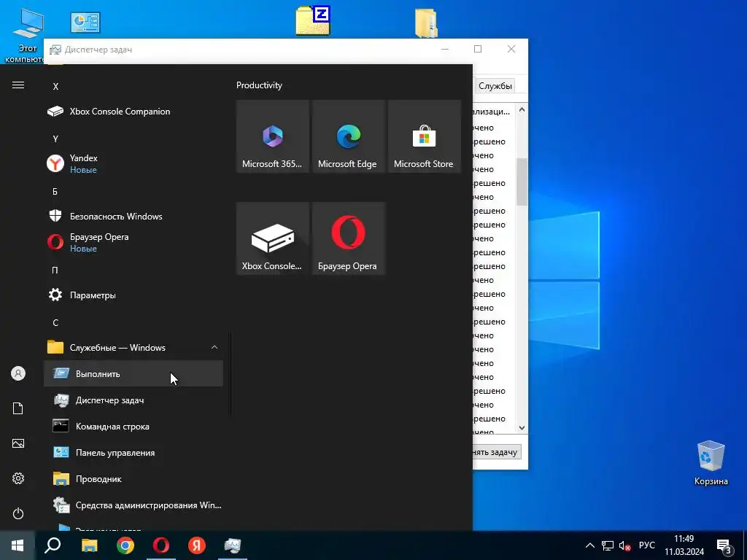This screenshot has width=747, height=560.
Task: Open Проводник from app list
Action: (133, 478)
